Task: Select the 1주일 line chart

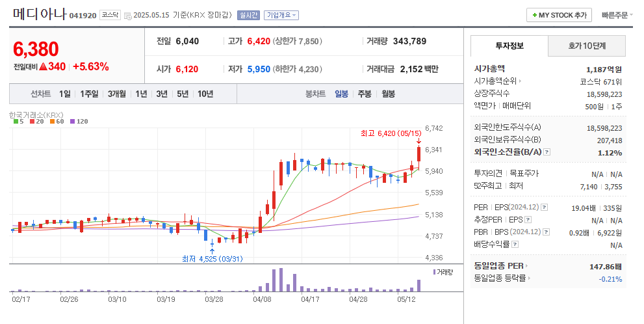Action: point(89,94)
